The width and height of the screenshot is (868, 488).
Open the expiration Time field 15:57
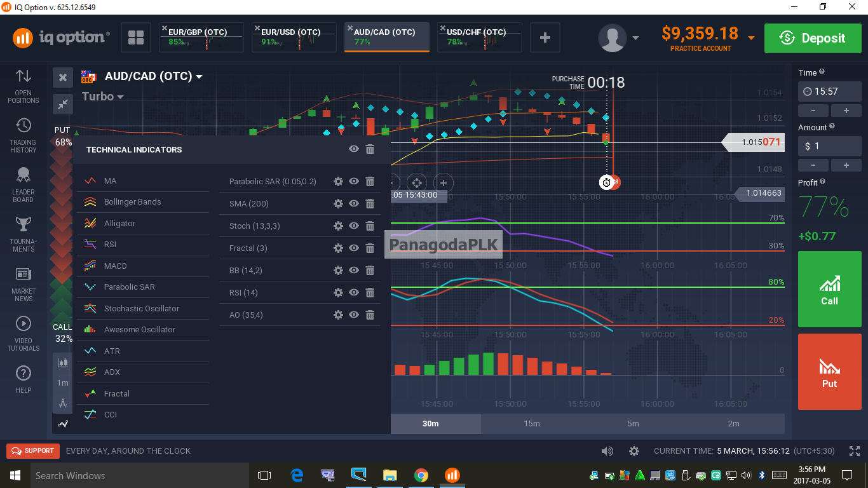click(829, 91)
